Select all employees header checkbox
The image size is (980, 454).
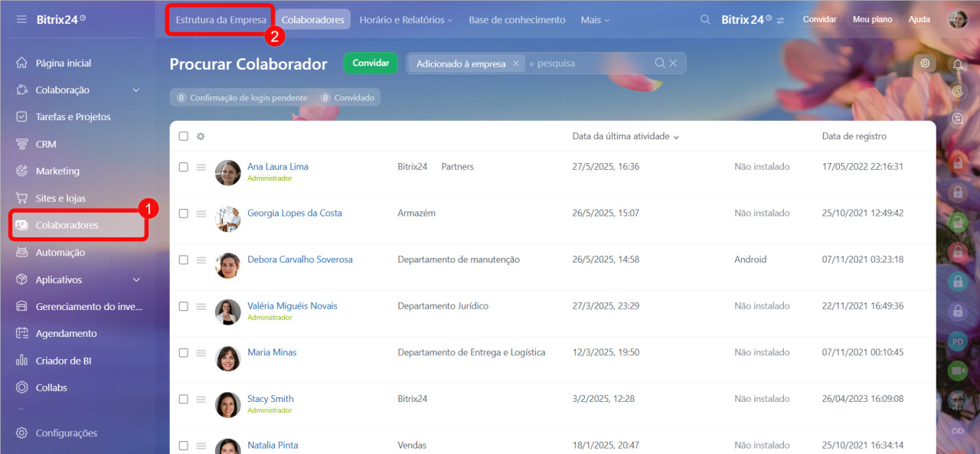183,136
